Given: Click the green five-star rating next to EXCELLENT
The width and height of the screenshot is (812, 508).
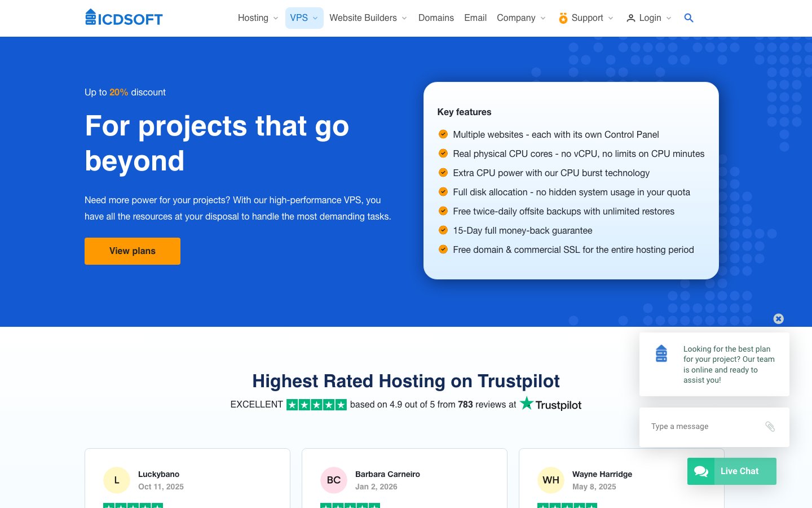Looking at the screenshot, I should point(316,405).
